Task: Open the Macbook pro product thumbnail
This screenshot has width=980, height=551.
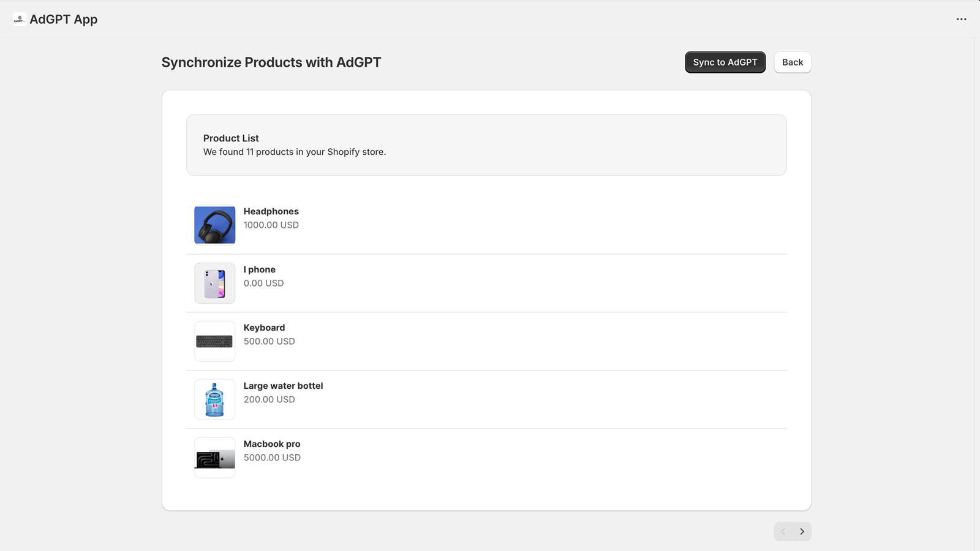Action: click(215, 457)
